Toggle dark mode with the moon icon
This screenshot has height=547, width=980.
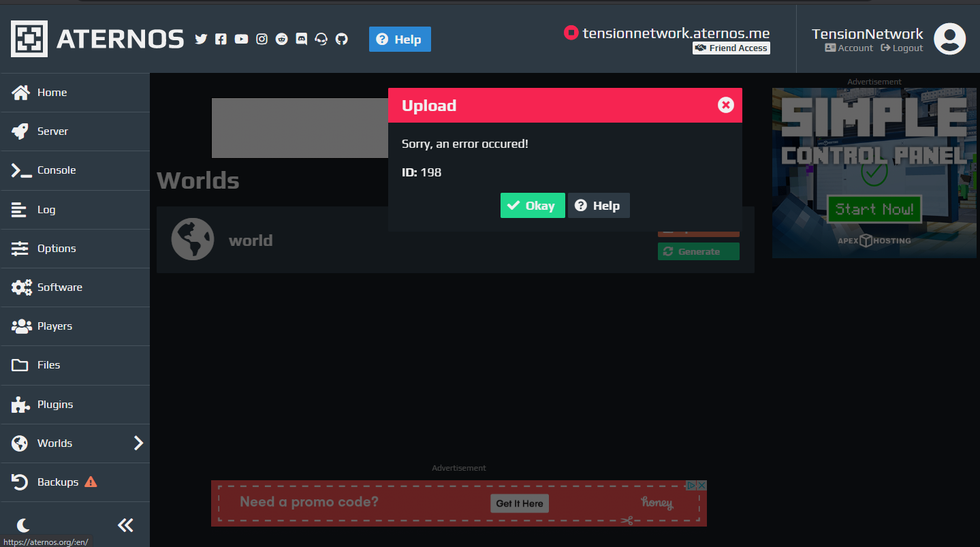click(23, 525)
